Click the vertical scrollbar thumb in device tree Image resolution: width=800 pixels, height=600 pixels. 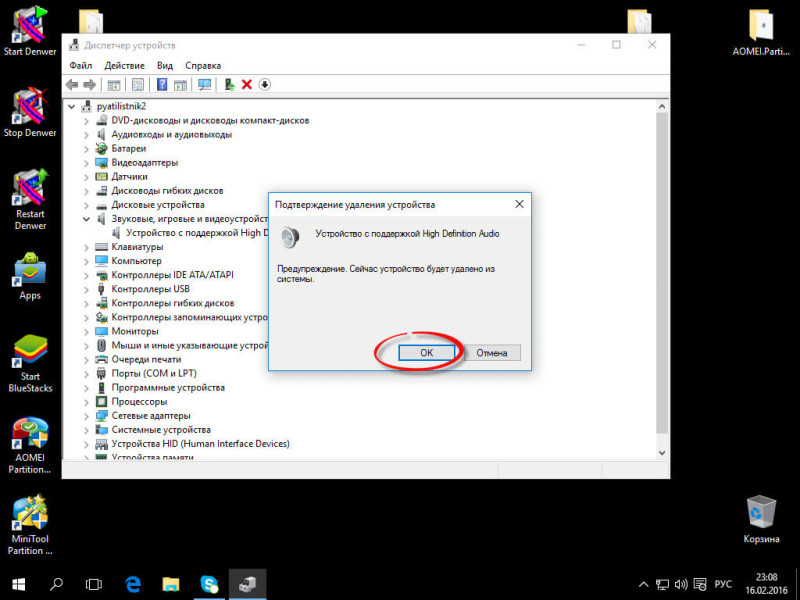click(x=662, y=273)
